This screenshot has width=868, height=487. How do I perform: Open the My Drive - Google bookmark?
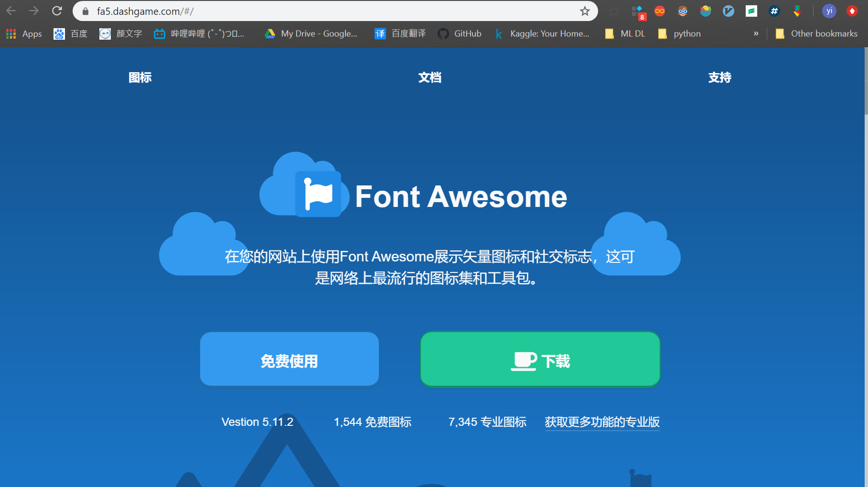coord(311,33)
